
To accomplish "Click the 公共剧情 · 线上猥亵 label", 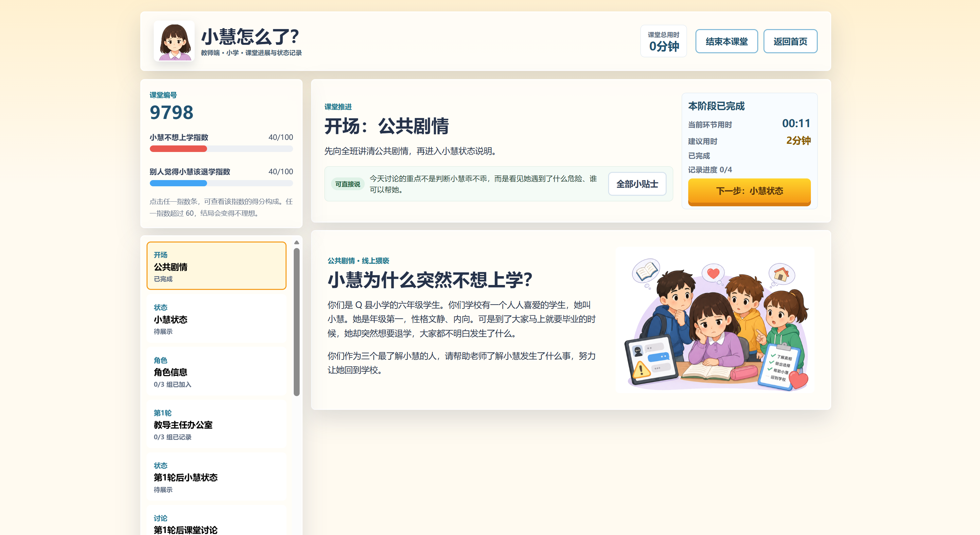I will (359, 261).
